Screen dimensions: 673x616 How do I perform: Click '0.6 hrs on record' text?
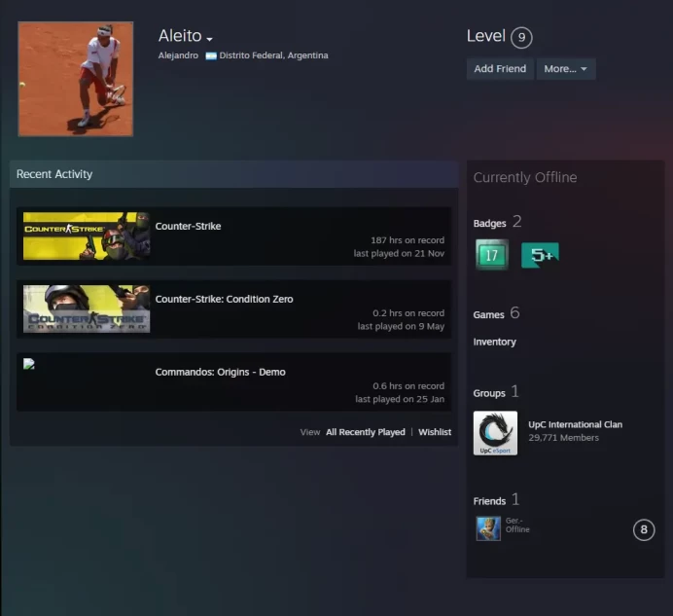[x=408, y=386]
